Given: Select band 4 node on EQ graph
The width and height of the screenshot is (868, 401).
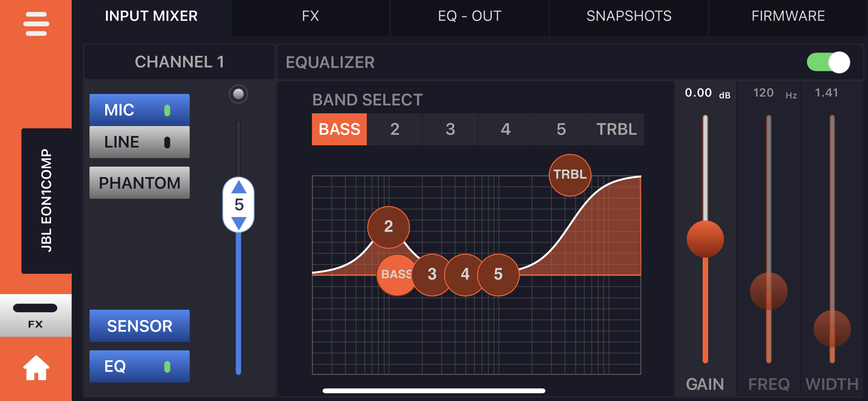Looking at the screenshot, I should pos(465,275).
